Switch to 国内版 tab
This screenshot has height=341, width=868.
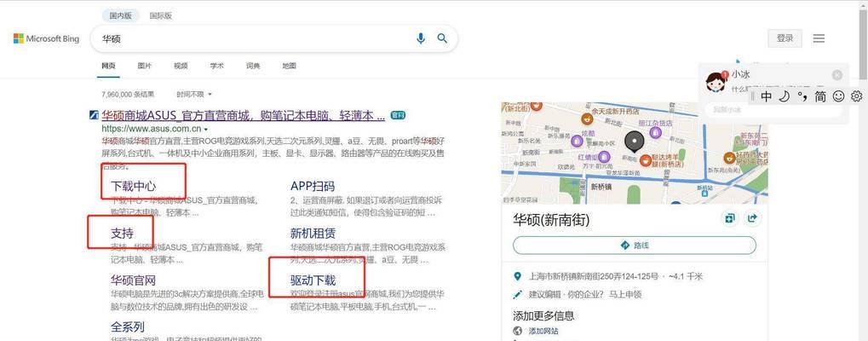click(121, 15)
